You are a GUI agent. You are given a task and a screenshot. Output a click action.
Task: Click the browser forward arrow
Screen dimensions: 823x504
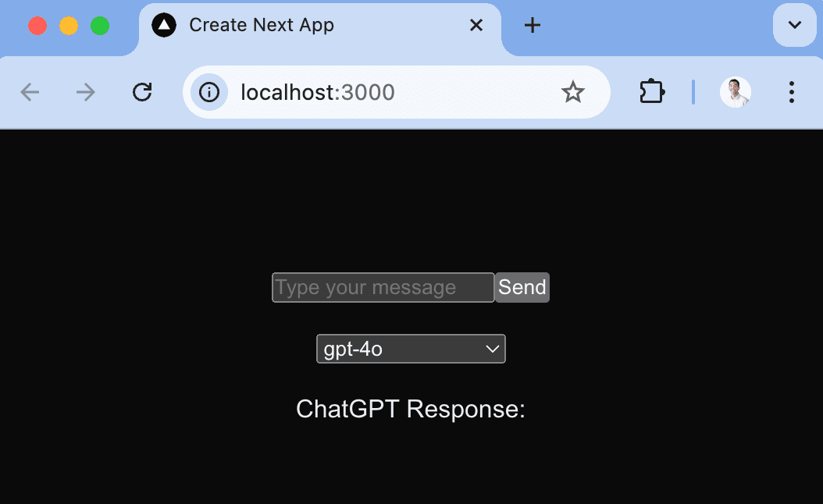click(86, 92)
